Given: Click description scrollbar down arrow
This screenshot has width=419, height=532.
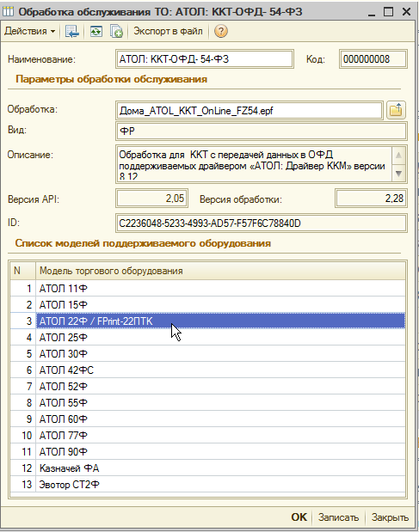Looking at the screenshot, I should click(398, 174).
